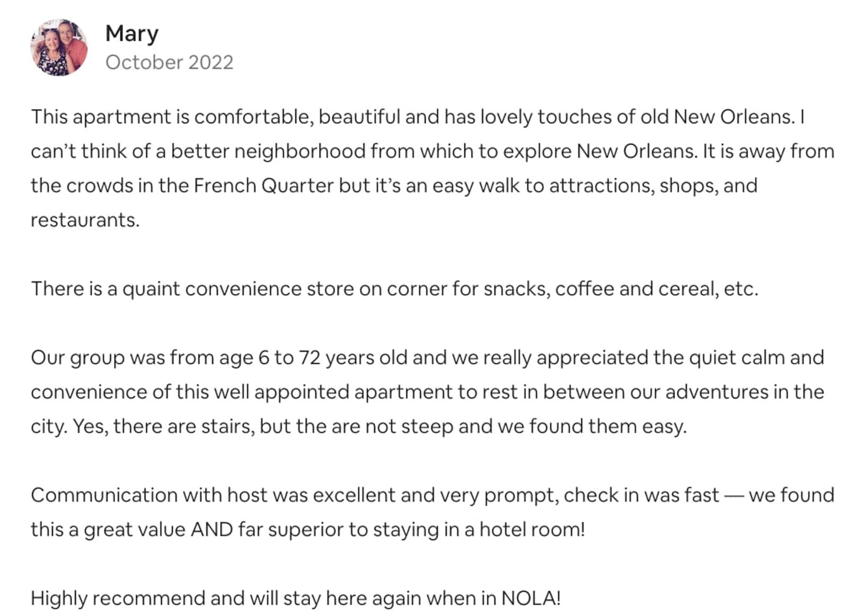Click Mary's round profile photo
The image size is (848, 616).
(x=59, y=48)
